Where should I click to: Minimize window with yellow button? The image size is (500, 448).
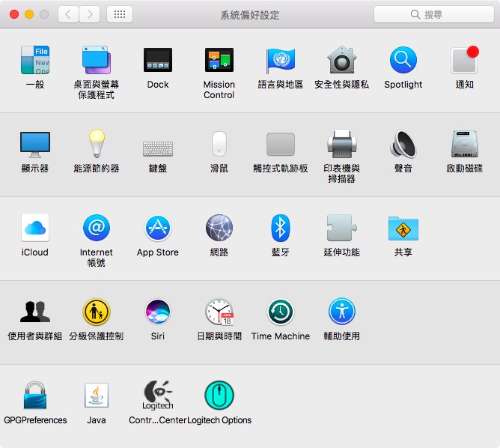pos(29,14)
